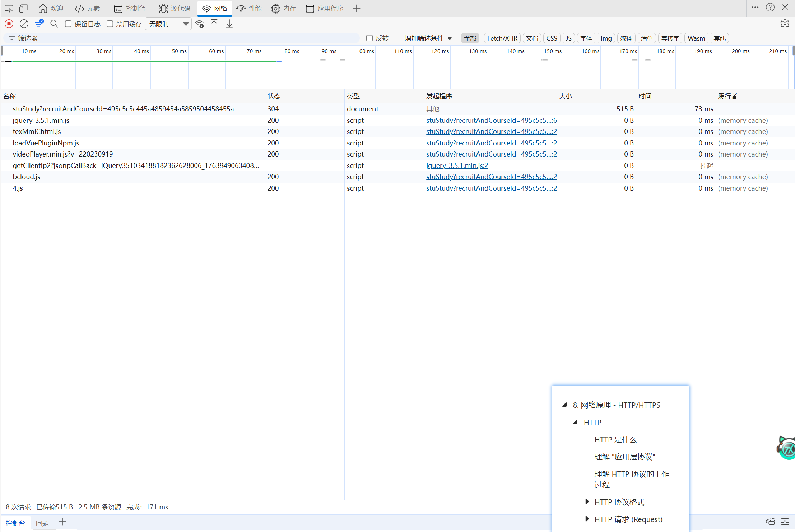
Task: Switch to the 源代码 tab
Action: 175,8
